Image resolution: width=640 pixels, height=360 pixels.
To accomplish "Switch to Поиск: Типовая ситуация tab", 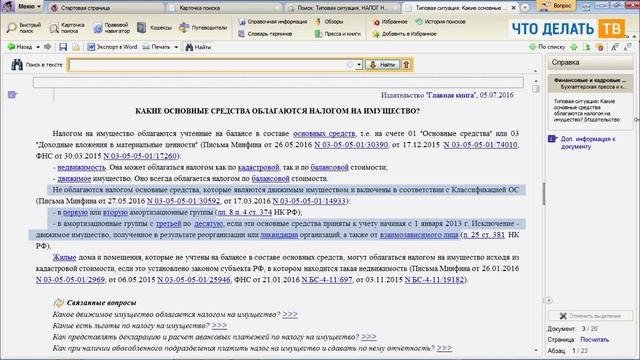I will coord(342,8).
